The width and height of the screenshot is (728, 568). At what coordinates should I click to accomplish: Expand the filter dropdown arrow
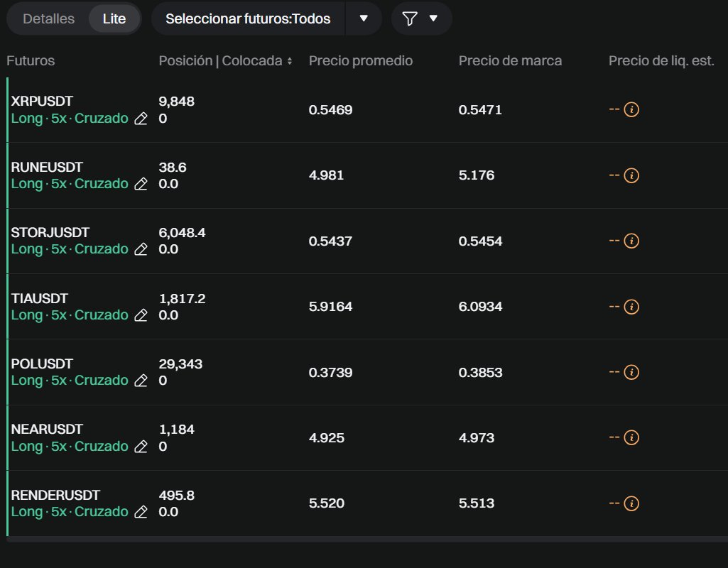[433, 18]
